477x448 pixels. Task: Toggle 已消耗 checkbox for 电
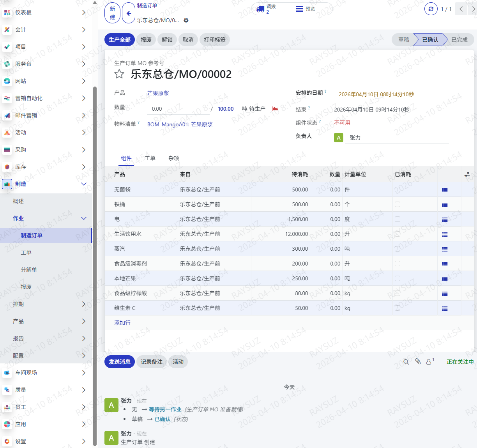point(397,219)
